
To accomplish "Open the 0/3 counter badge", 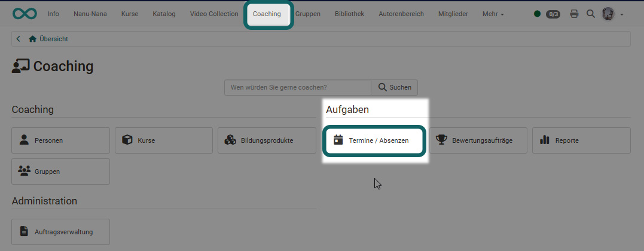I will pos(553,14).
